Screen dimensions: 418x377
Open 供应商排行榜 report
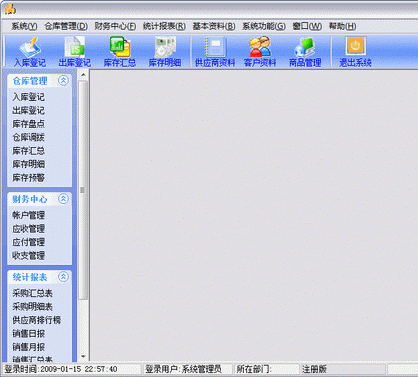pyautogui.click(x=37, y=320)
